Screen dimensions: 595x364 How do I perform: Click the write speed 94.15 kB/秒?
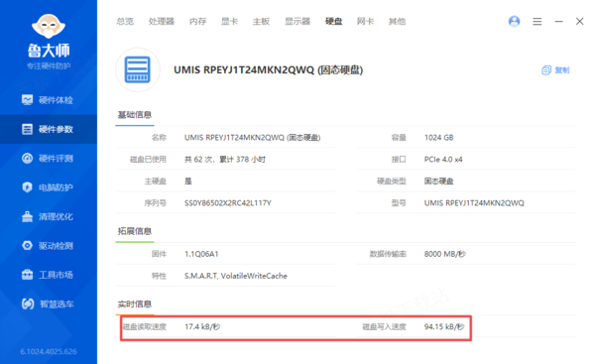(444, 326)
